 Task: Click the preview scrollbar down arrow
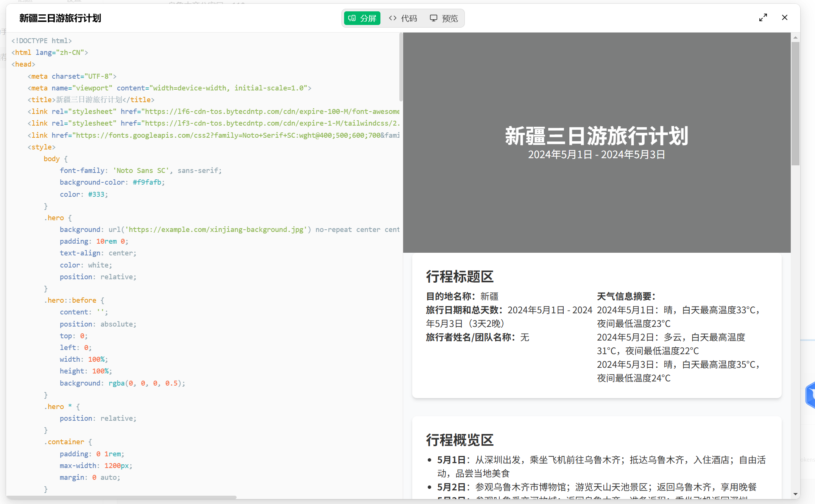795,494
